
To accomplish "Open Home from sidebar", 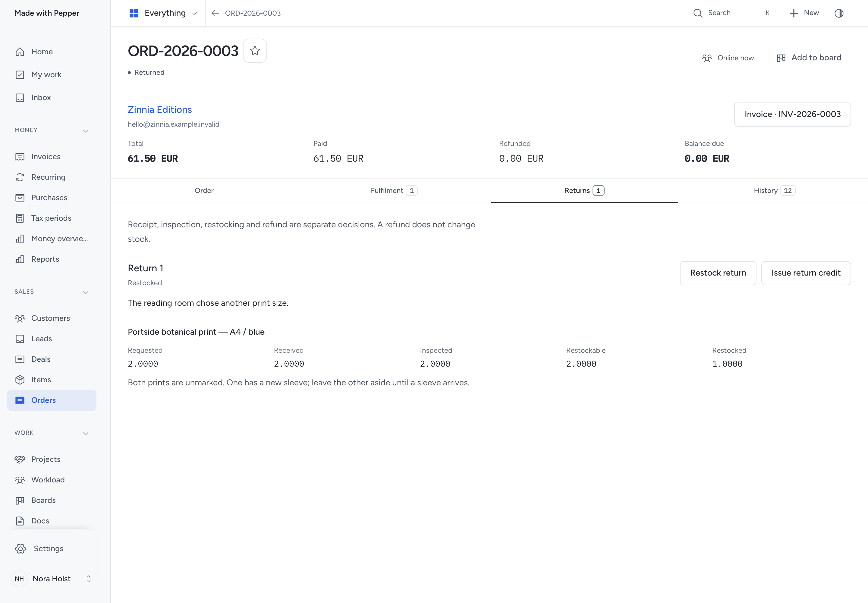I will (x=52, y=52).
